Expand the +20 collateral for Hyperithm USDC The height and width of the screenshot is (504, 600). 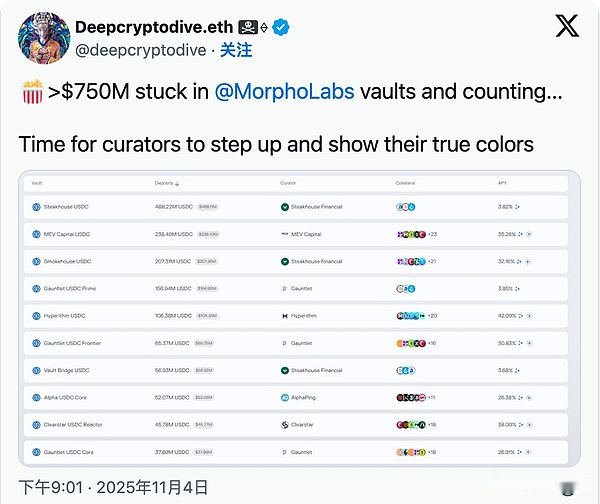click(431, 316)
